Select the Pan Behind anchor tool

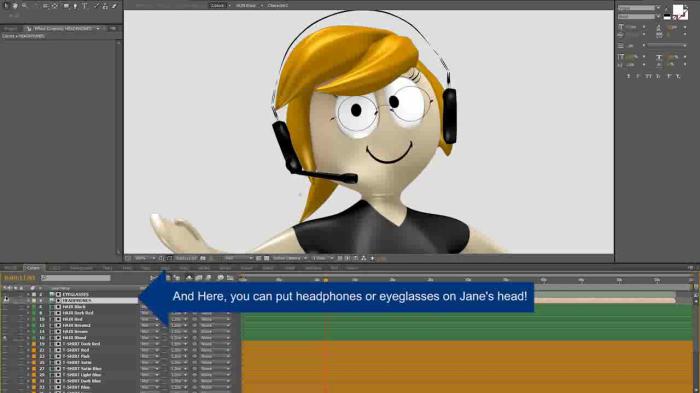55,6
